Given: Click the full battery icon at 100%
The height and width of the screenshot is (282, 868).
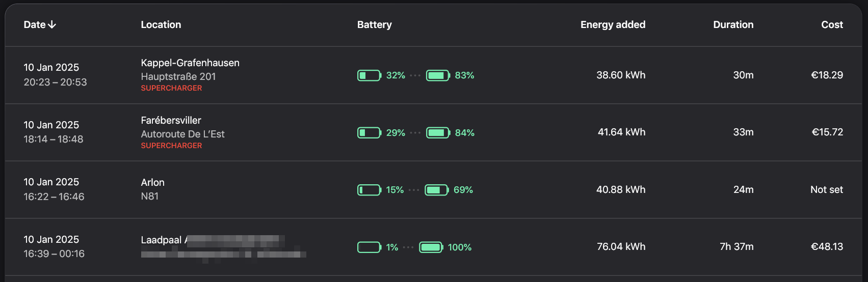Looking at the screenshot, I should 431,247.
